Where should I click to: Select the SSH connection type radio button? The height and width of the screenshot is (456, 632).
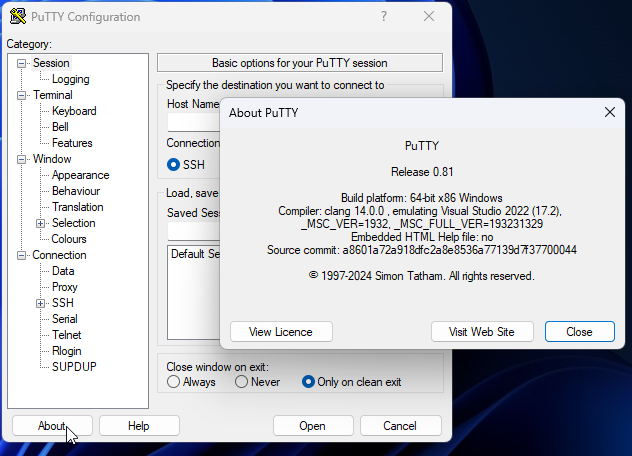click(x=174, y=164)
